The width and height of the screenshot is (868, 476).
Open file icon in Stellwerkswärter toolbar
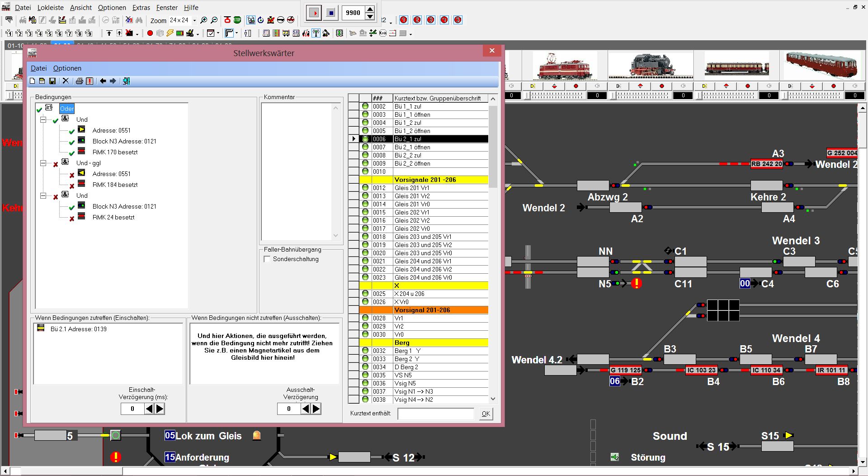point(42,81)
